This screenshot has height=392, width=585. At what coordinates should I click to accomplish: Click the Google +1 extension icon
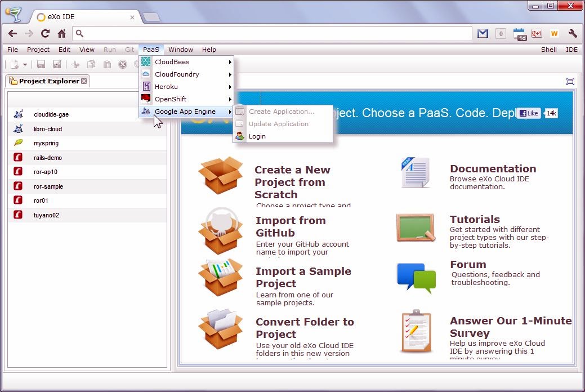click(537, 34)
